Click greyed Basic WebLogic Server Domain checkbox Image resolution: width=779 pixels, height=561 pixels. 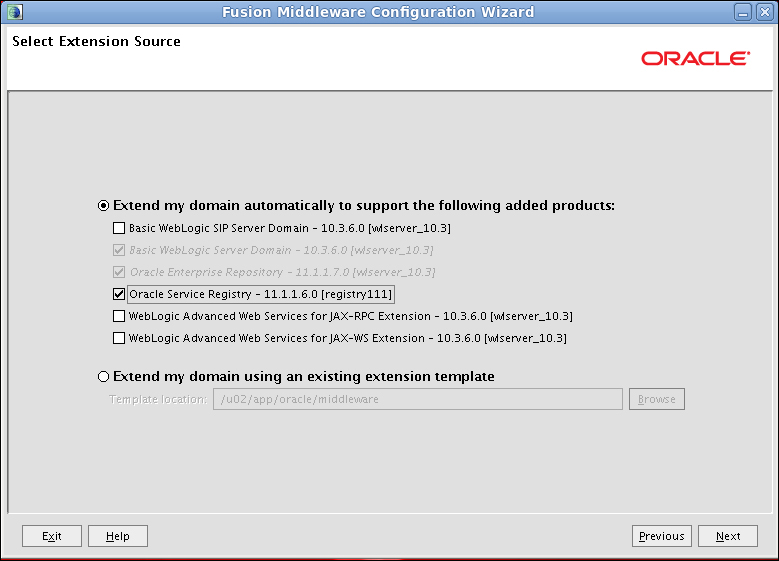119,250
